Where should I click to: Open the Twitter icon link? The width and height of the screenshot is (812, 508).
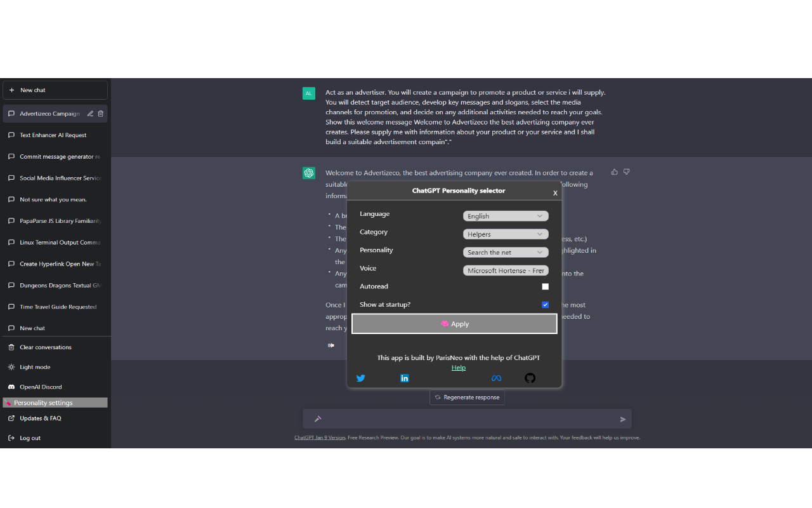coord(360,378)
